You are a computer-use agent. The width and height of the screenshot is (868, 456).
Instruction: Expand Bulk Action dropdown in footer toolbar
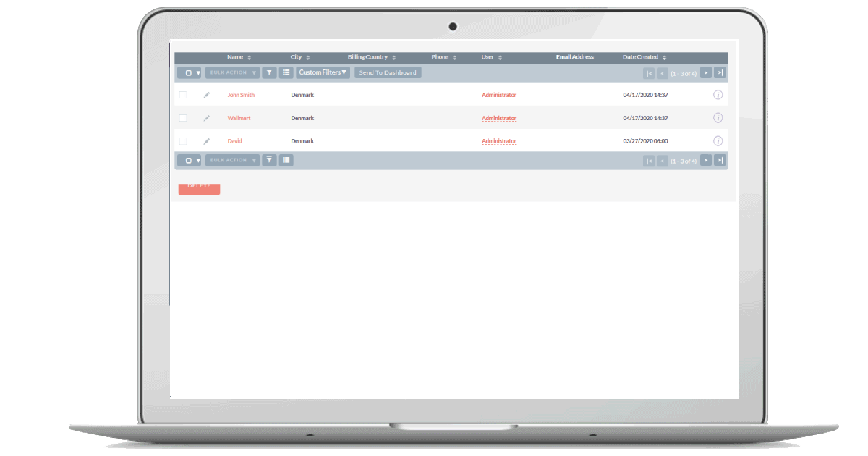[232, 160]
